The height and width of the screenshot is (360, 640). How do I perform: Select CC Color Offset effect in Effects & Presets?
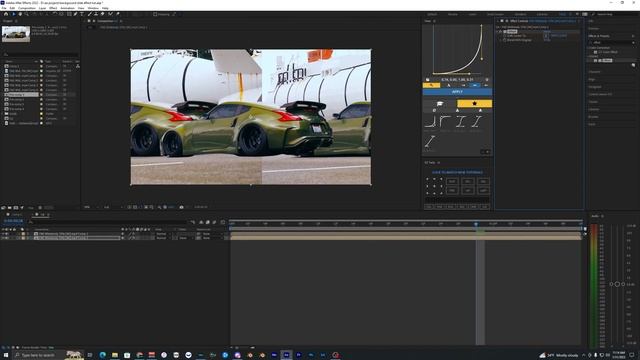[x=608, y=52]
